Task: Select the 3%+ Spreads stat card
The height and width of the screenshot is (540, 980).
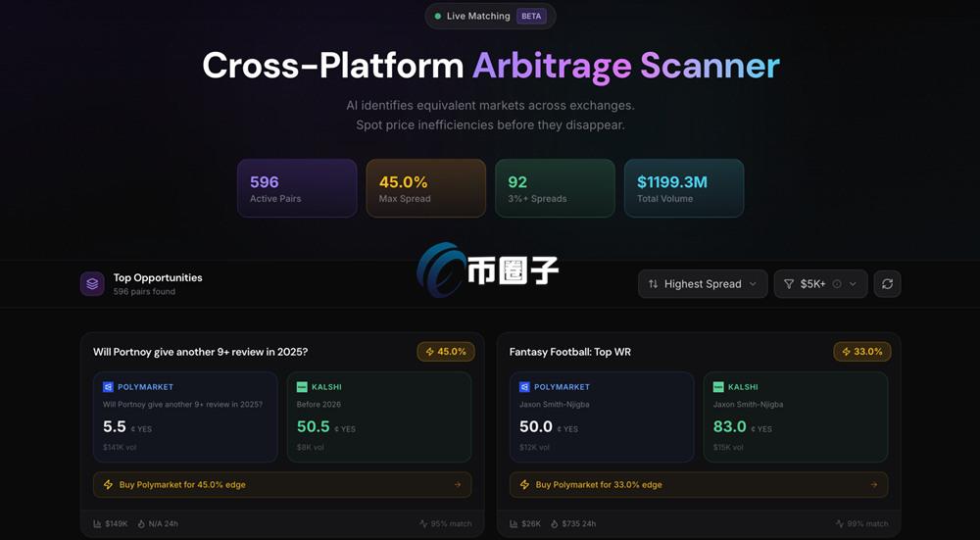Action: (555, 188)
